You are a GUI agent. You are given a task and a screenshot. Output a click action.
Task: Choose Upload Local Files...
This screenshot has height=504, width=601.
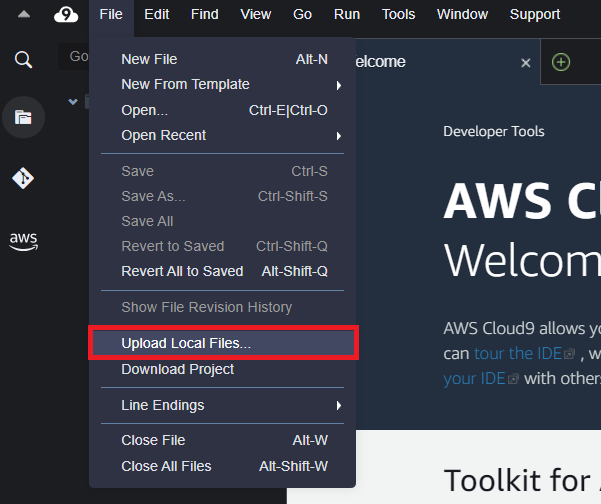(x=222, y=343)
